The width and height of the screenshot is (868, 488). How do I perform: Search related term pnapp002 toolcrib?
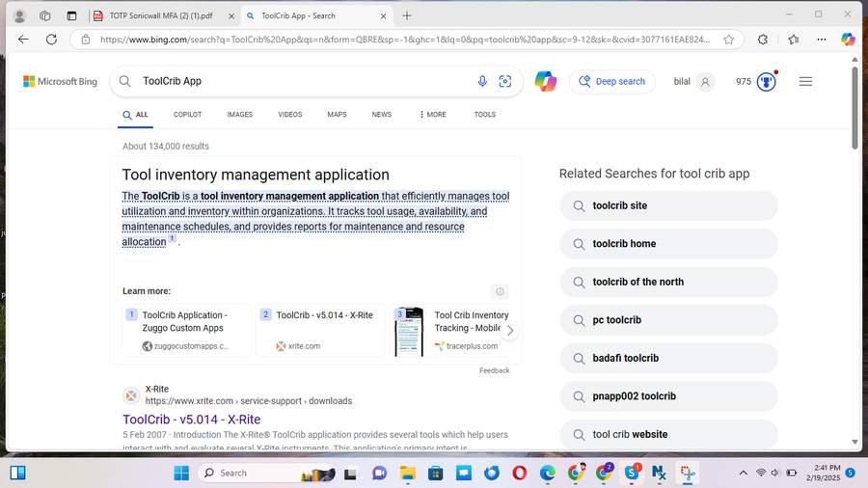click(668, 396)
